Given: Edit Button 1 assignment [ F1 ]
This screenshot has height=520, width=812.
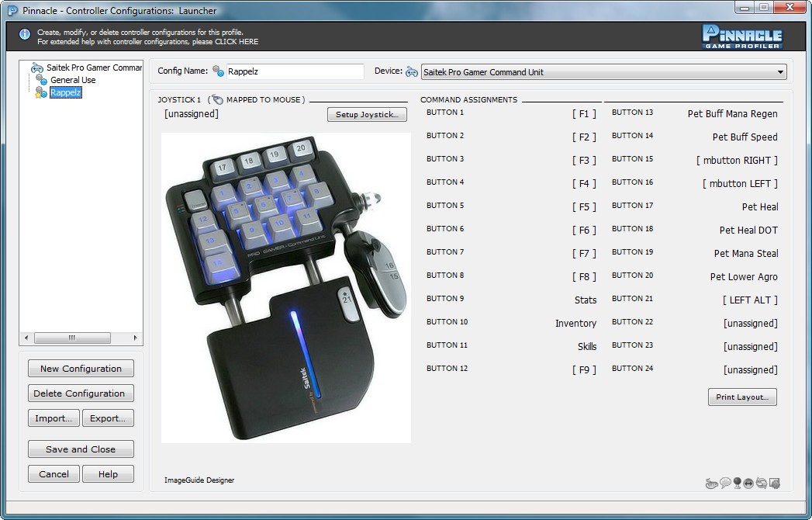Looking at the screenshot, I should click(584, 113).
